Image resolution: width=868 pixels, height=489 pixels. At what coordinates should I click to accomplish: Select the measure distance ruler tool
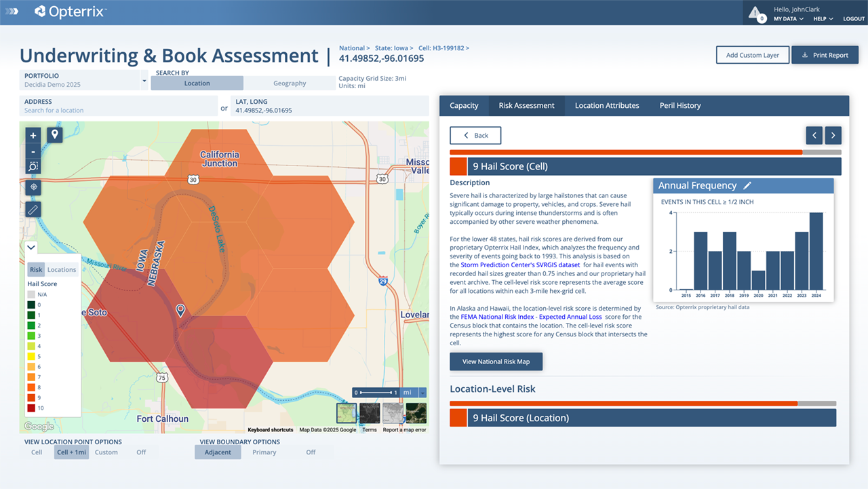click(x=33, y=210)
